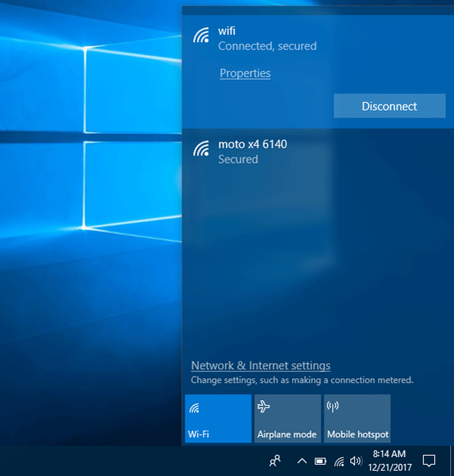Select the connected network named wifi
454x476 pixels.
click(227, 31)
